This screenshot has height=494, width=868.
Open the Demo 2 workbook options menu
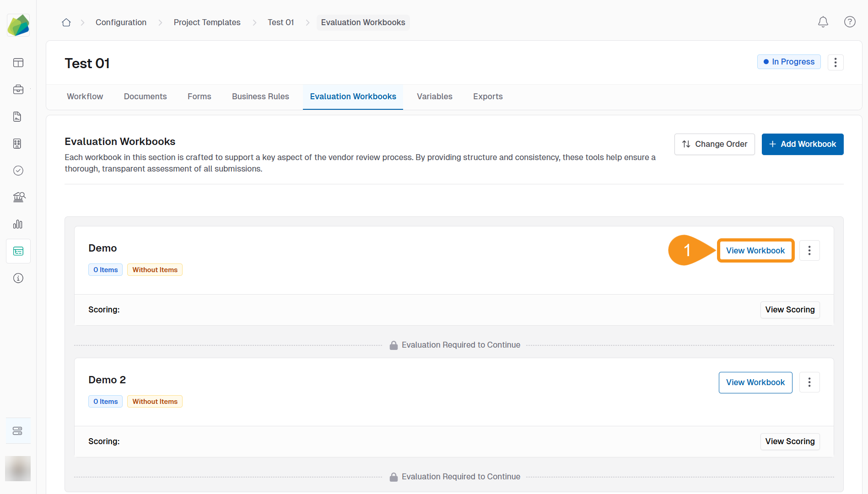tap(809, 382)
